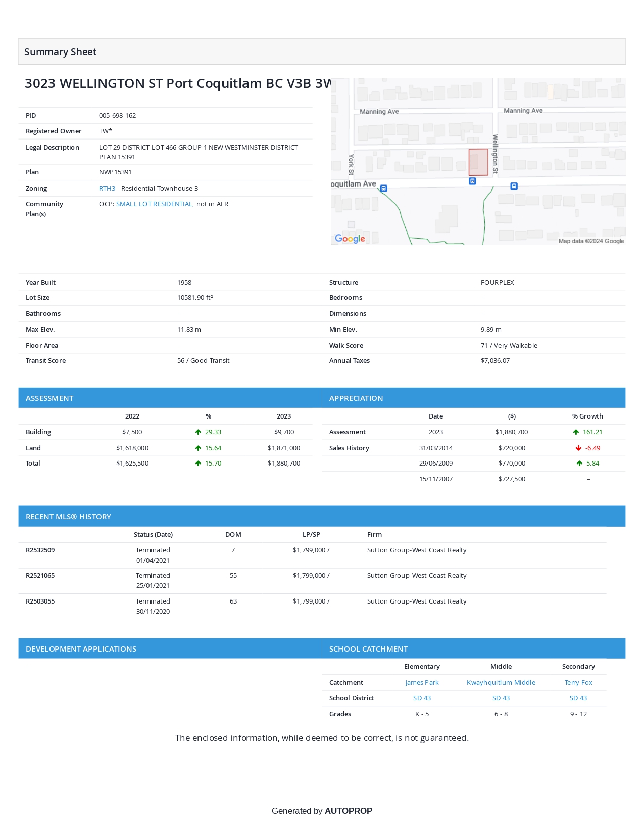Click the 2022 Building value $7,500
The image size is (644, 834).
click(132, 432)
